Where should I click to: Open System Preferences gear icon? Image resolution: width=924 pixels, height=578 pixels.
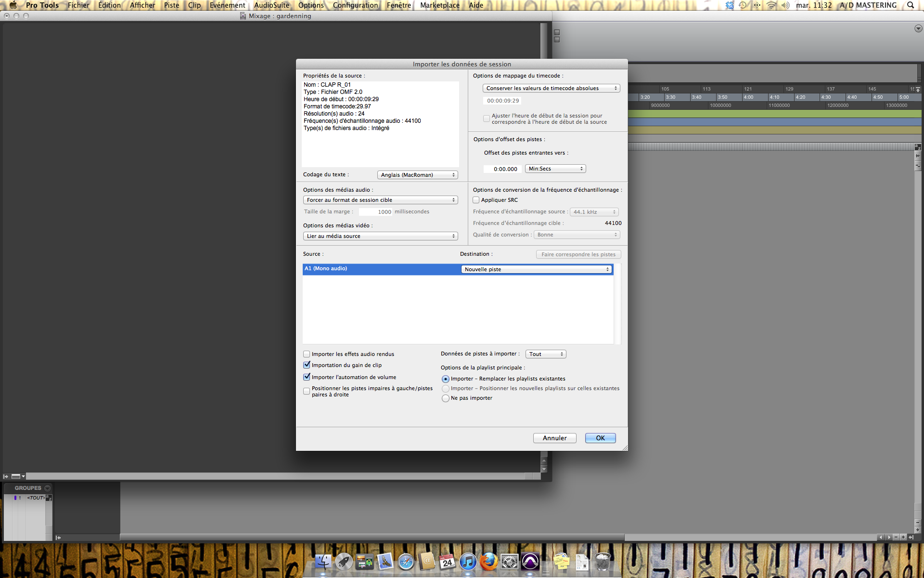point(509,562)
